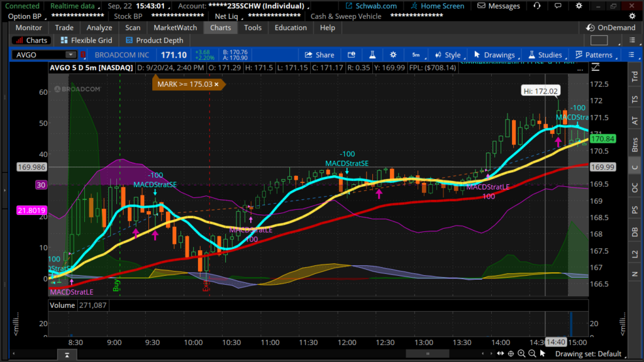Viewport: 644px width, 362px height.
Task: Click the chart scale curve icon above price axis
Action: [596, 67]
